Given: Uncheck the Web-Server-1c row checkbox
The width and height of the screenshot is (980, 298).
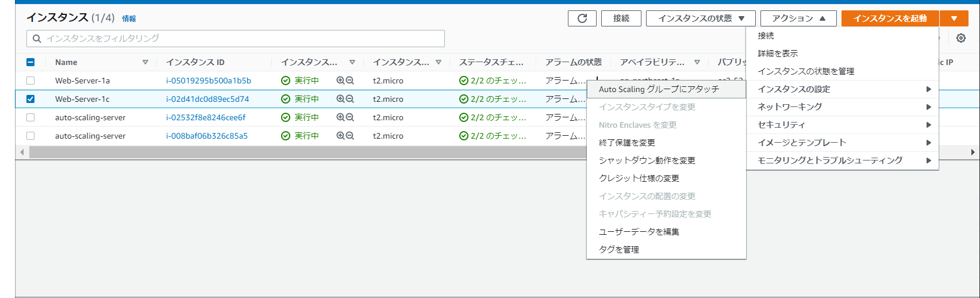Looking at the screenshot, I should pos(30,99).
